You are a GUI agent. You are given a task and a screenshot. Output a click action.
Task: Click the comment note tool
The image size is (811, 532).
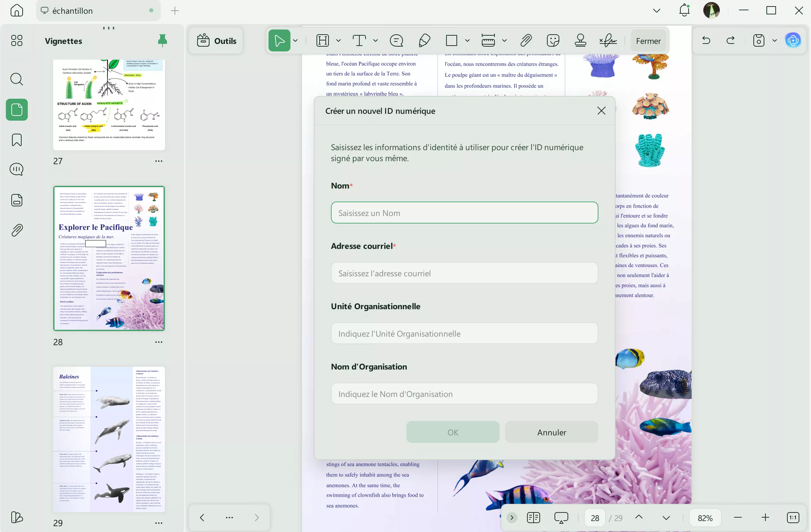(396, 41)
